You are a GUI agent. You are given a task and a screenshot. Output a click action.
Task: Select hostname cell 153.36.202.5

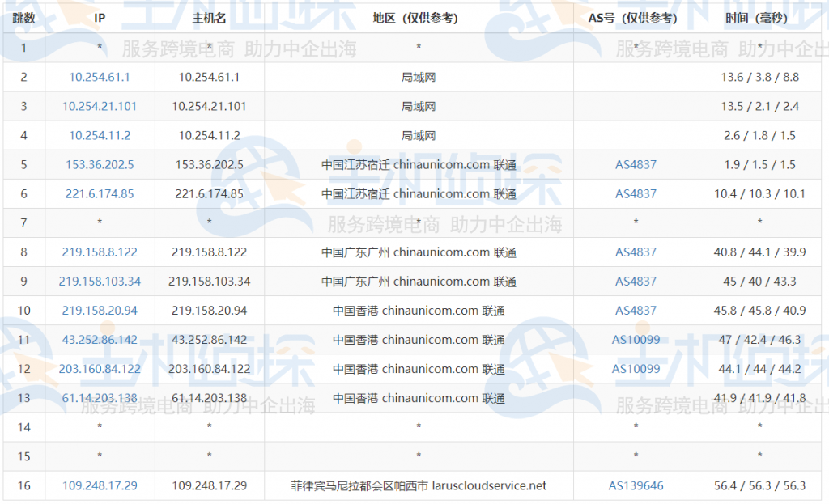[x=210, y=165]
